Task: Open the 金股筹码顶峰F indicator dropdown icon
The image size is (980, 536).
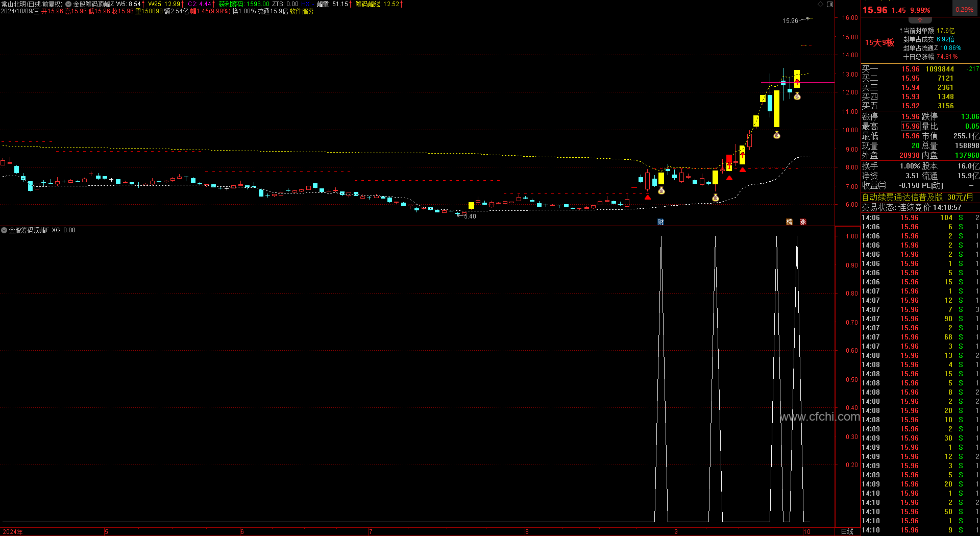Action: [x=4, y=230]
